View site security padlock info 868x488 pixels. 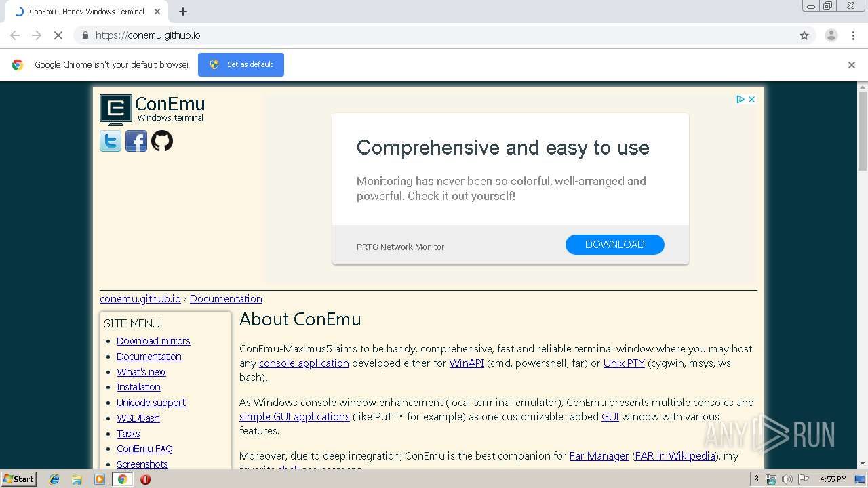coord(85,35)
